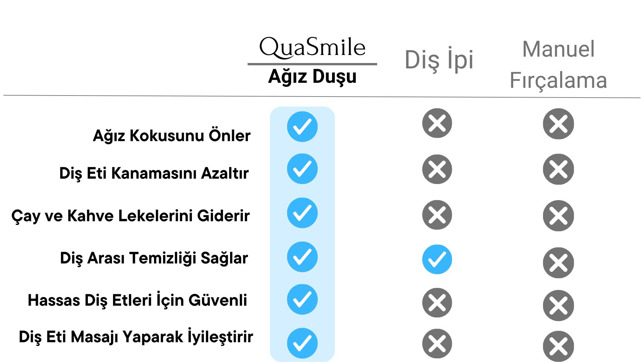Click Diş İpi blue checkmark for Diş Arası Temizliği

point(437,259)
